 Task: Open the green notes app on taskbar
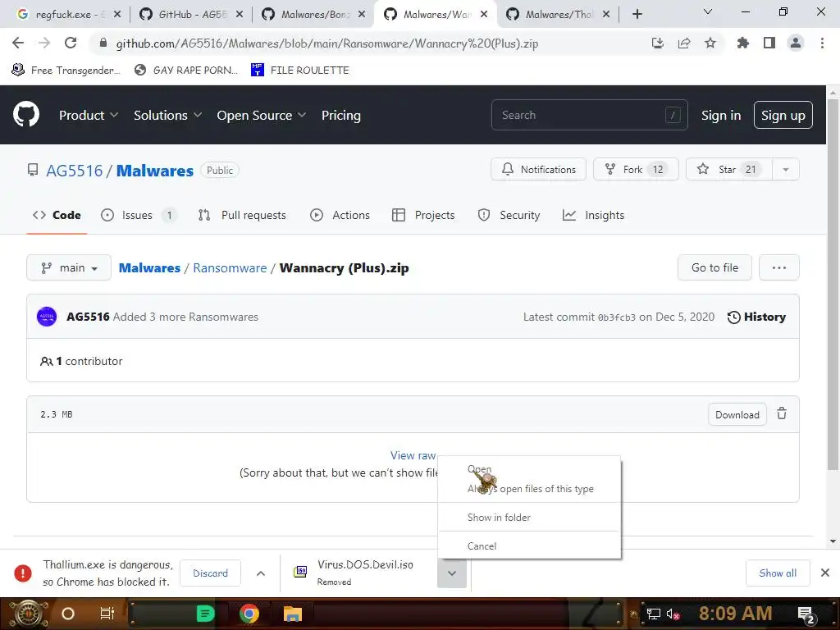pos(205,614)
